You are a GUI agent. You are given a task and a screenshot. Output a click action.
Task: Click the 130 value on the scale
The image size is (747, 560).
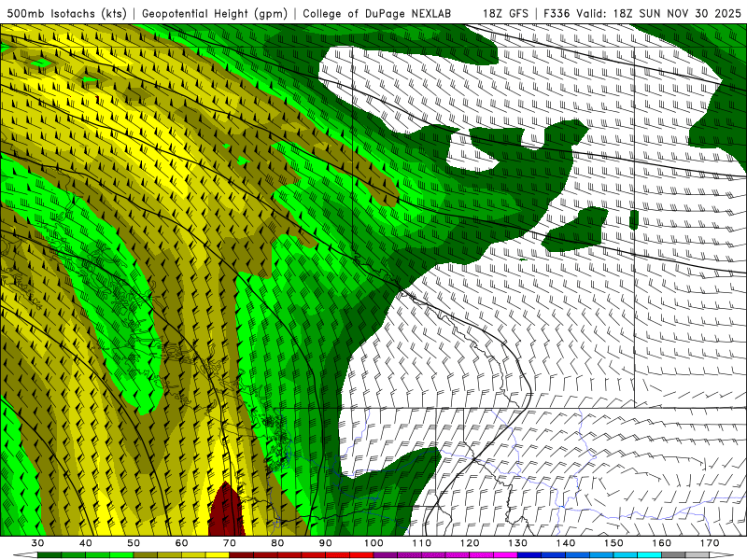(517, 543)
